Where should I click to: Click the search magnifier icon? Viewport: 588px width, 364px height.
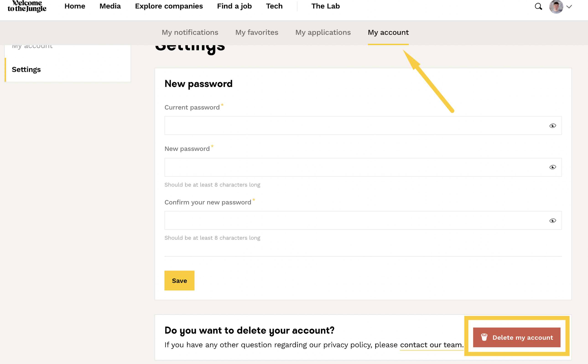[x=538, y=6]
